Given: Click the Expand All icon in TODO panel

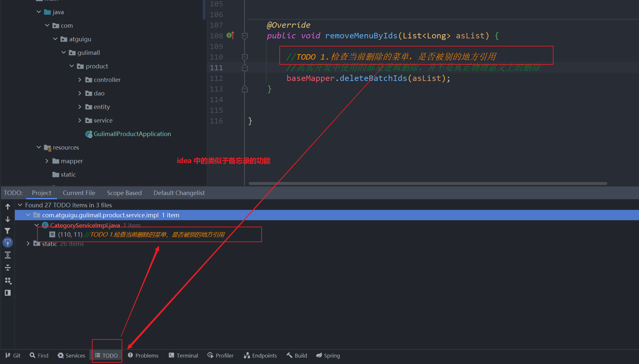Looking at the screenshot, I should [x=8, y=255].
